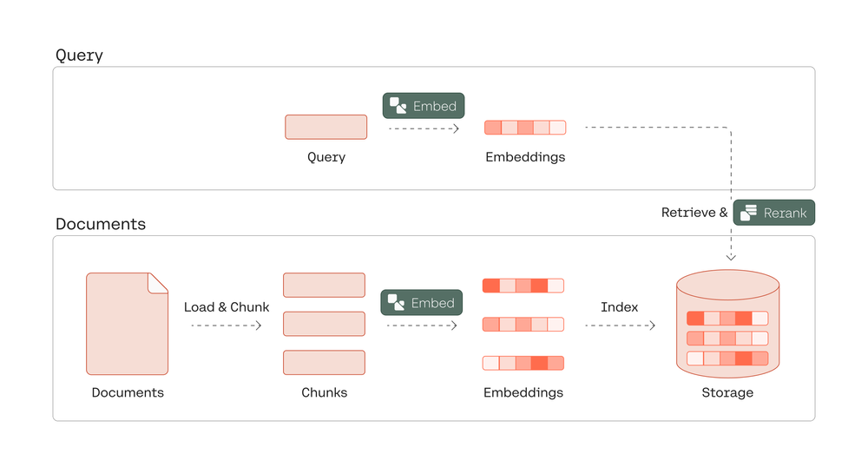
Task: Click the Query section heading
Action: (x=79, y=56)
